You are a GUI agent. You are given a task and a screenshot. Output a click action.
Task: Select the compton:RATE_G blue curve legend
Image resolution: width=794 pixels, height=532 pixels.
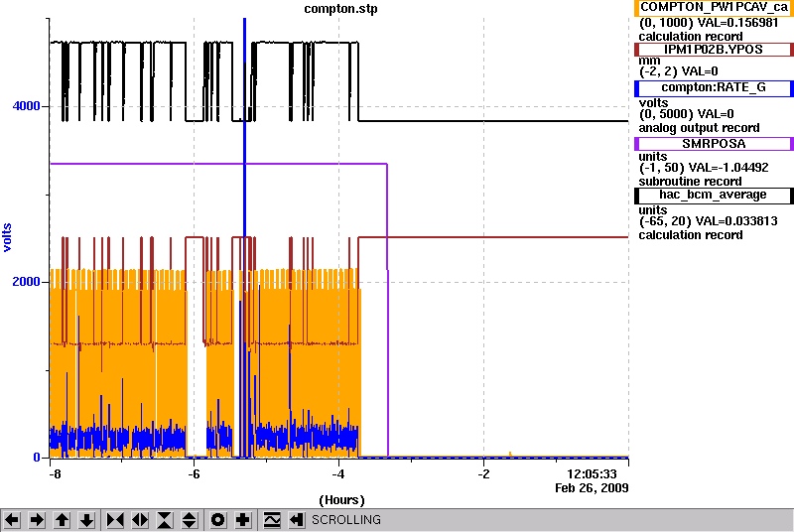[x=714, y=88]
